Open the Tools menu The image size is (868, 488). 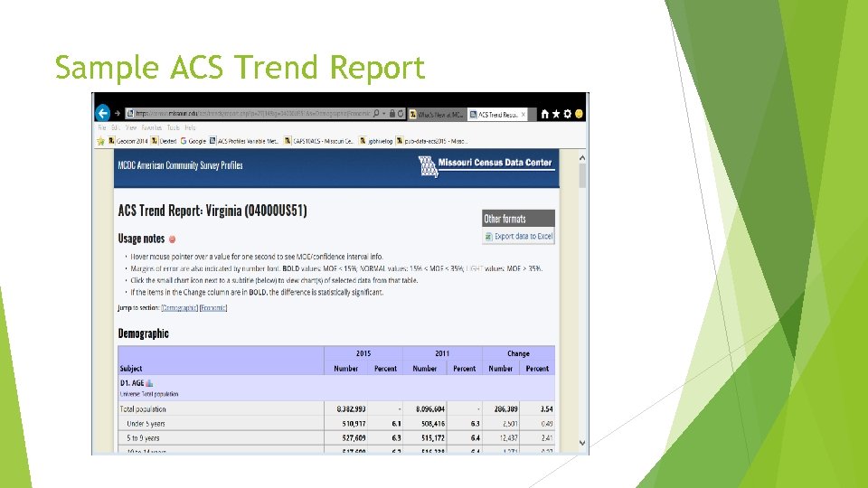[x=174, y=127]
